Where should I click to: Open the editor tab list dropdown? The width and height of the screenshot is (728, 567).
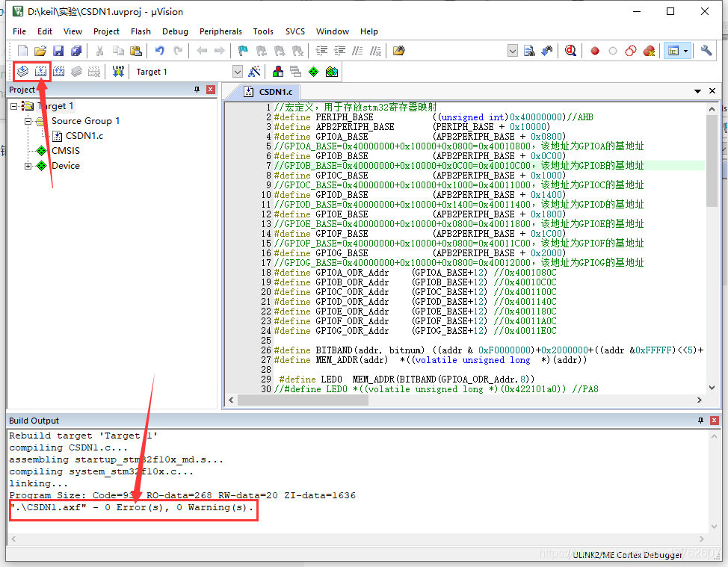pyautogui.click(x=697, y=91)
